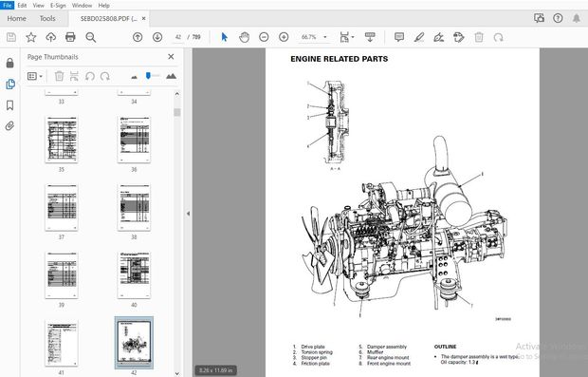
Task: Open the sign document pen tool
Action: coord(439,37)
